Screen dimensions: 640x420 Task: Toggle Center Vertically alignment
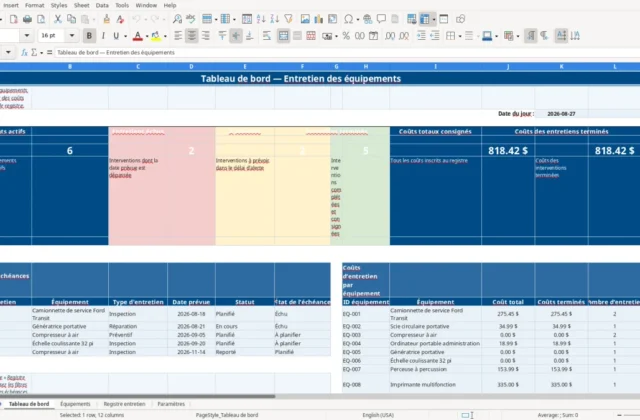point(236,36)
